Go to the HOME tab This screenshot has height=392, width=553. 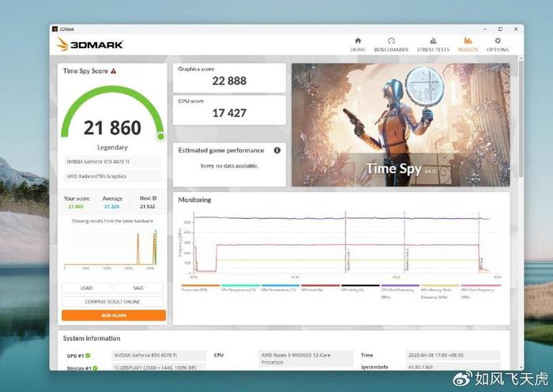(358, 44)
